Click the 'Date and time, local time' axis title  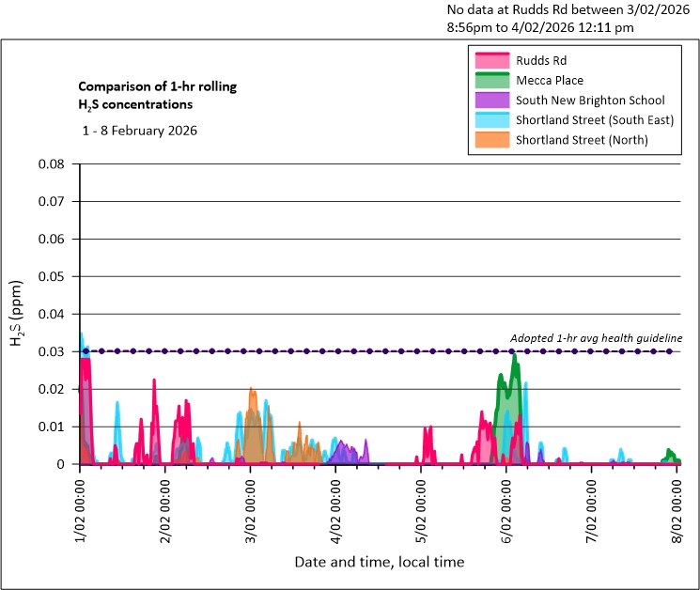(x=379, y=562)
